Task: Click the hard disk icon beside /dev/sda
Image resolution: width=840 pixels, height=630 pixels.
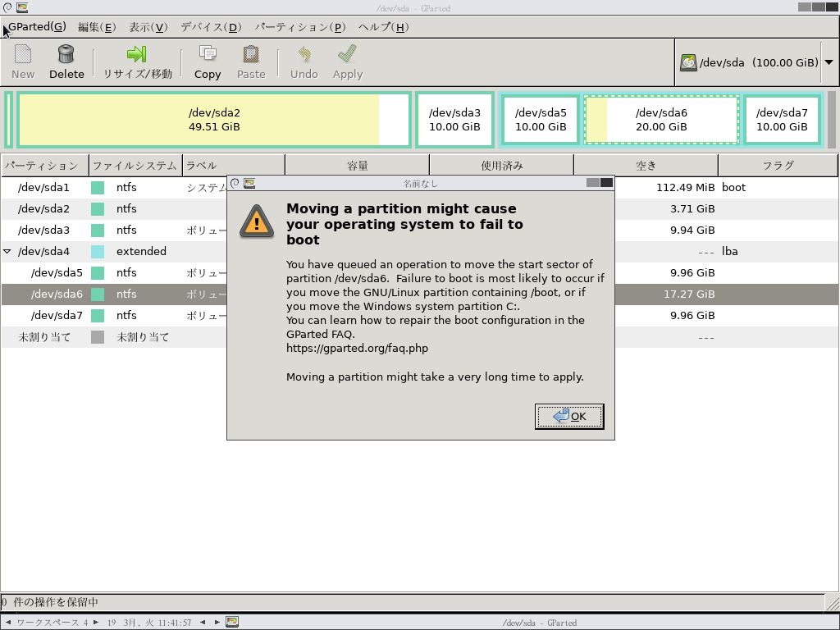Action: tap(688, 62)
